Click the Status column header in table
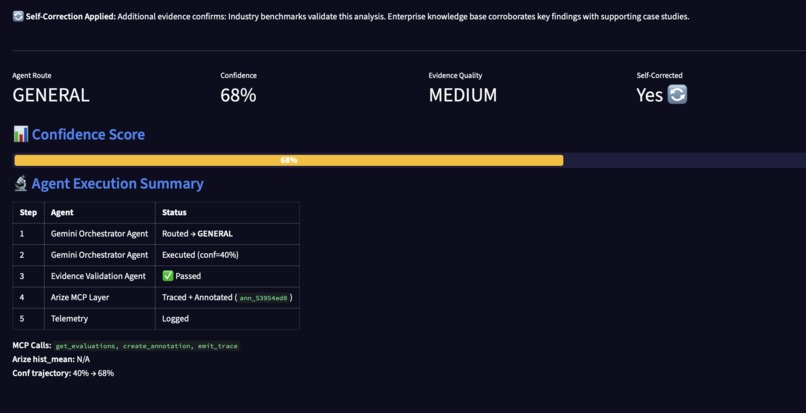This screenshot has height=413, width=806. (x=227, y=212)
